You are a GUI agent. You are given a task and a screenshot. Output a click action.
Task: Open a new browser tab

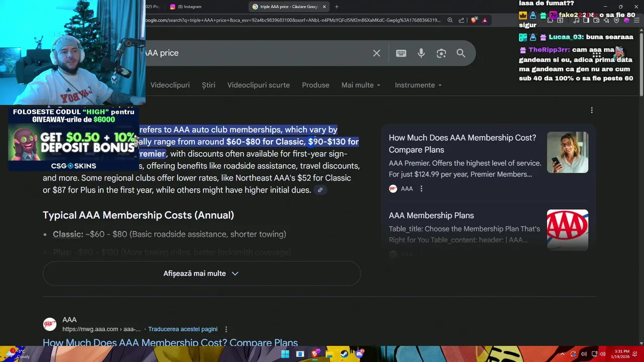pyautogui.click(x=337, y=7)
